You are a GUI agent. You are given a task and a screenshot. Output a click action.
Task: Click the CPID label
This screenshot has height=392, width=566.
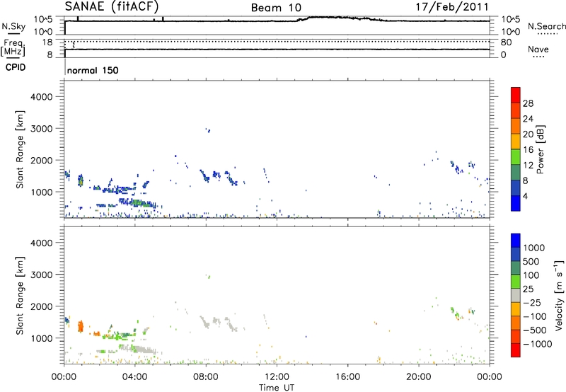16,67
